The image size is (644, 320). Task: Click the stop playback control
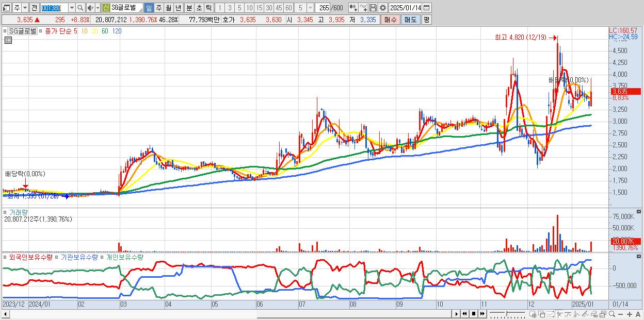(474, 314)
